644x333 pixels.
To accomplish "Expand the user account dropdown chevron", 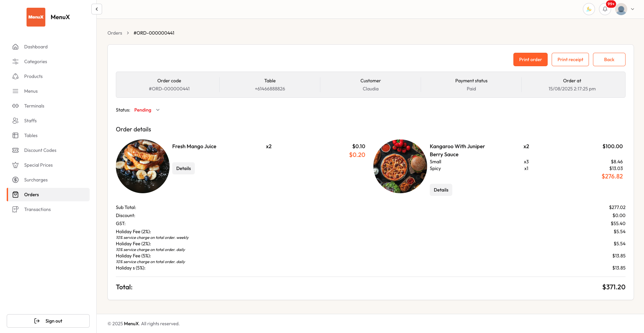I will pos(633,9).
